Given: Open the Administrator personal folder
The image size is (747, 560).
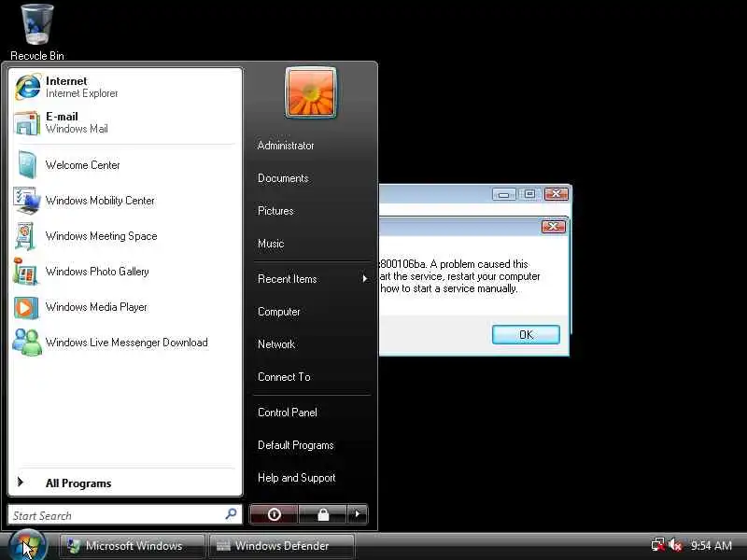Looking at the screenshot, I should pyautogui.click(x=286, y=146).
